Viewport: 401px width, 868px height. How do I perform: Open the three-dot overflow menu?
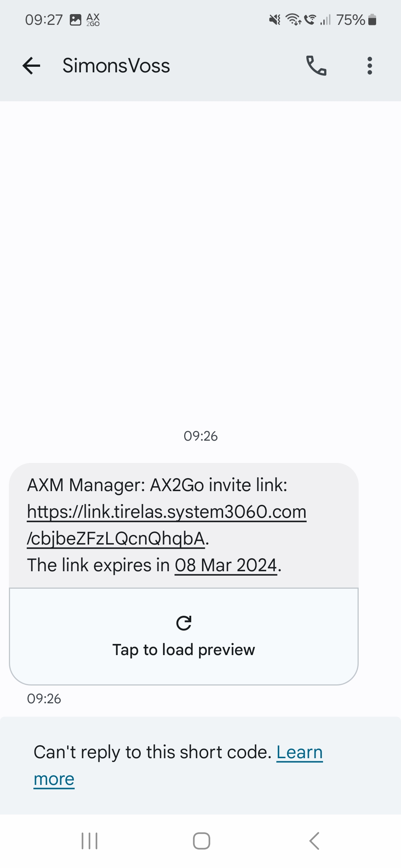click(369, 66)
